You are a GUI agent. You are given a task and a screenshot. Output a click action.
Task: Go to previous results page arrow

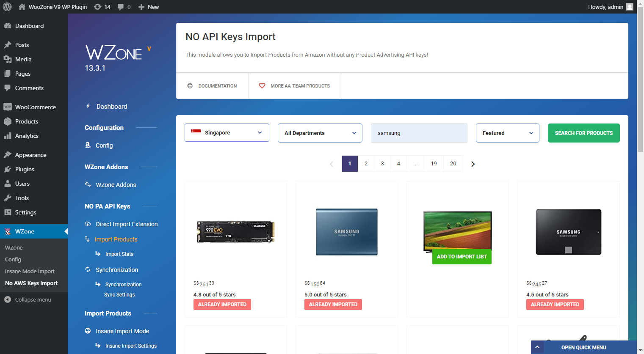click(x=332, y=164)
